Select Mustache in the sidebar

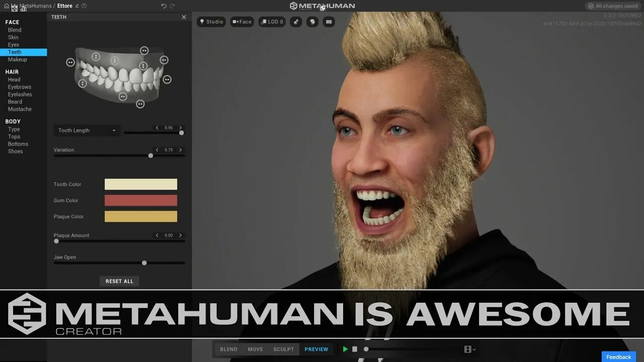coord(20,109)
